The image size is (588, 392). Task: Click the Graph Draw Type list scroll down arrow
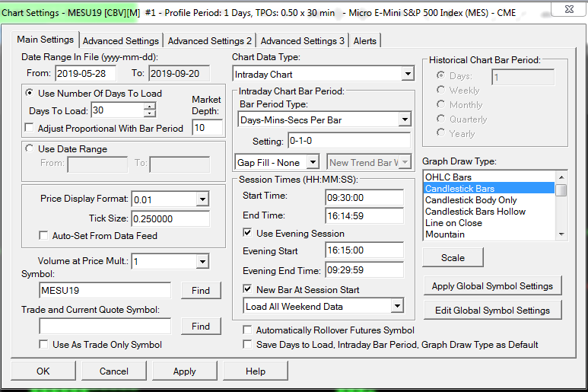tap(561, 234)
